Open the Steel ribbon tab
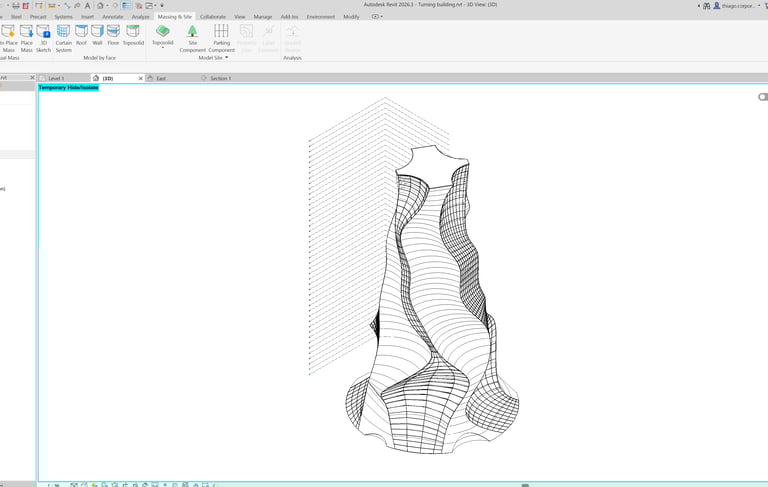The image size is (768, 487). click(16, 17)
